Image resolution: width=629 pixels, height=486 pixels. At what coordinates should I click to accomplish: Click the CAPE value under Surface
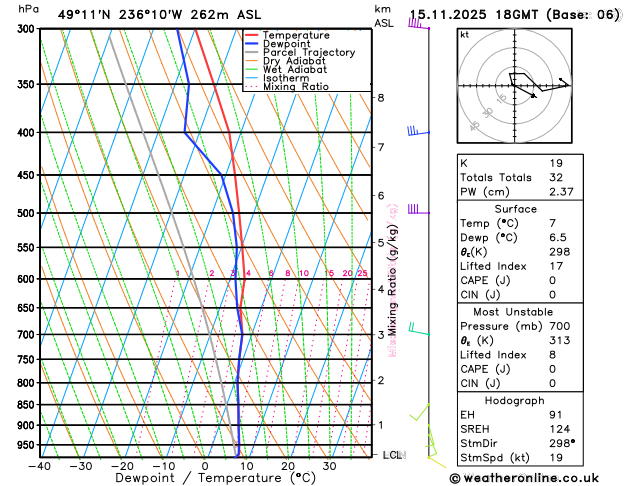tap(553, 280)
